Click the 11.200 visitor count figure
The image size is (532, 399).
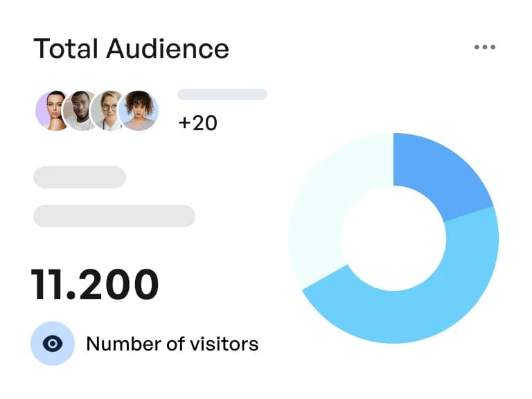pos(95,284)
